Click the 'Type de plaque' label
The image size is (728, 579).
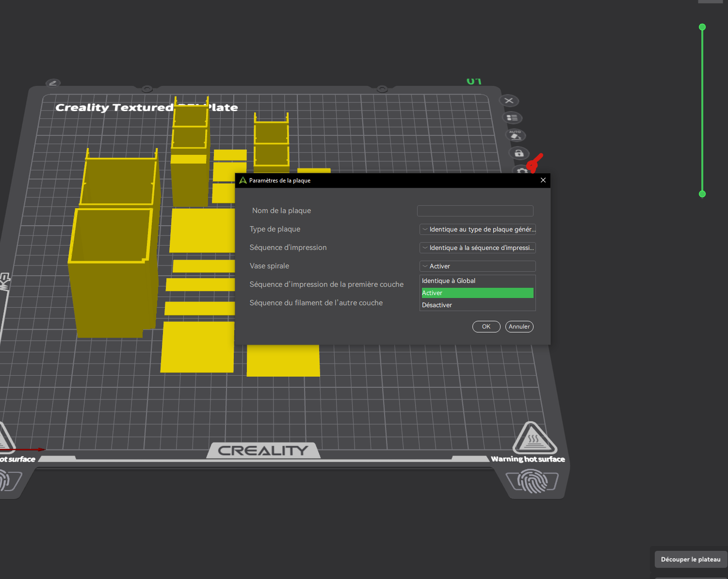click(x=275, y=229)
